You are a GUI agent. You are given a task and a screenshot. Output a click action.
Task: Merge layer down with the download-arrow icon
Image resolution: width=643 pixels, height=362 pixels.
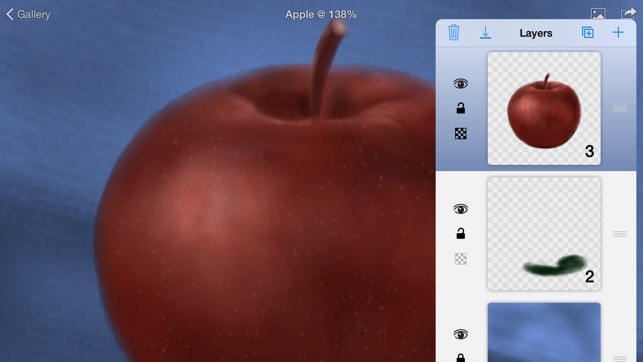click(485, 33)
